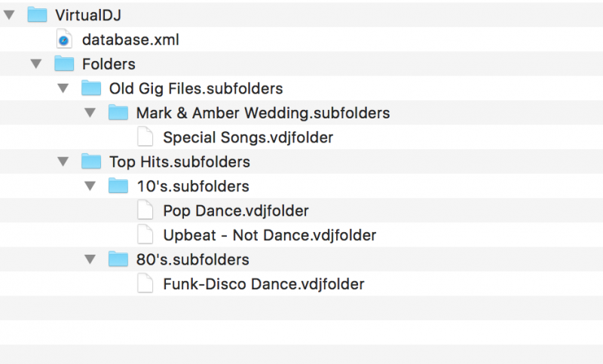The image size is (603, 364).
Task: Collapse 80's.subfolders disclosure triangle
Action: (90, 259)
